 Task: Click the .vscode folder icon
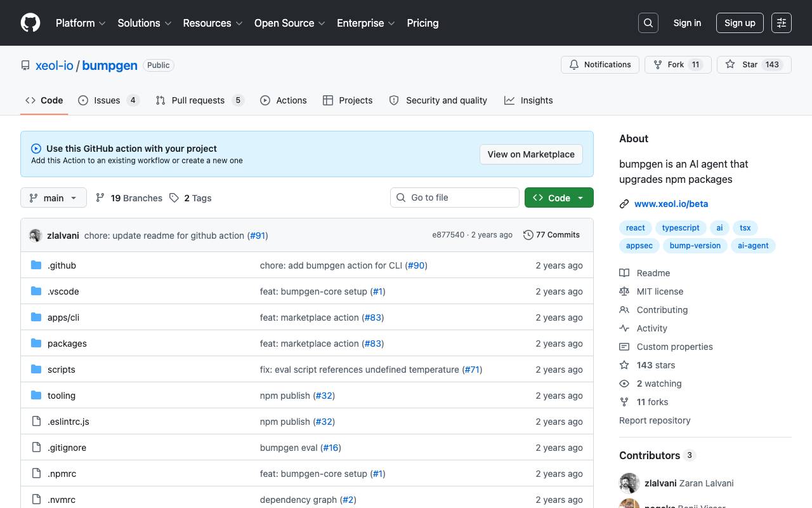pos(36,291)
